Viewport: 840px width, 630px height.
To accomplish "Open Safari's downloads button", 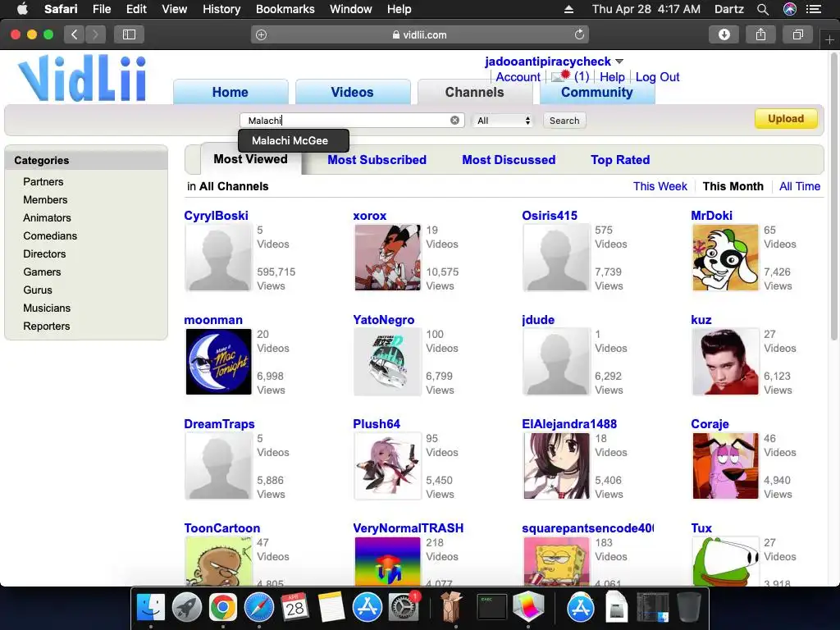I will 724,34.
